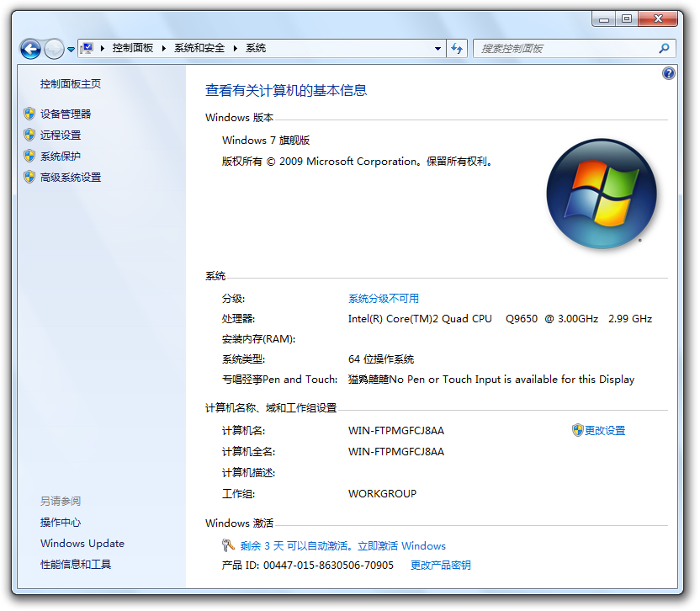Open Windows Update in the sidebar
Image resolution: width=700 pixels, height=611 pixels.
tap(82, 544)
